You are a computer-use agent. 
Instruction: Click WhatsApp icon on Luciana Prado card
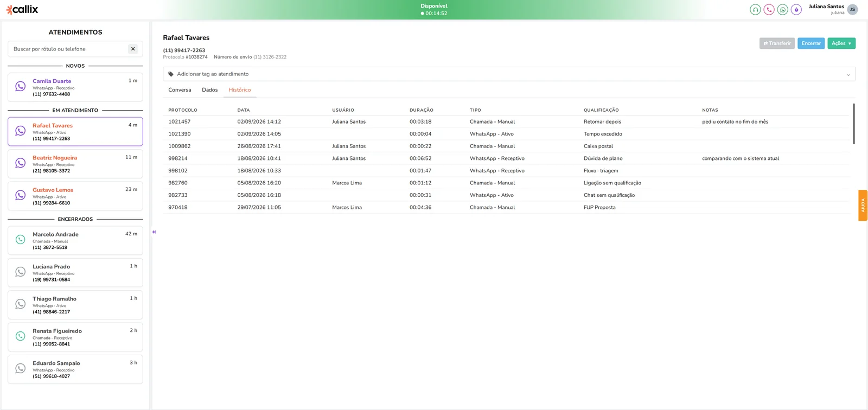click(x=20, y=272)
